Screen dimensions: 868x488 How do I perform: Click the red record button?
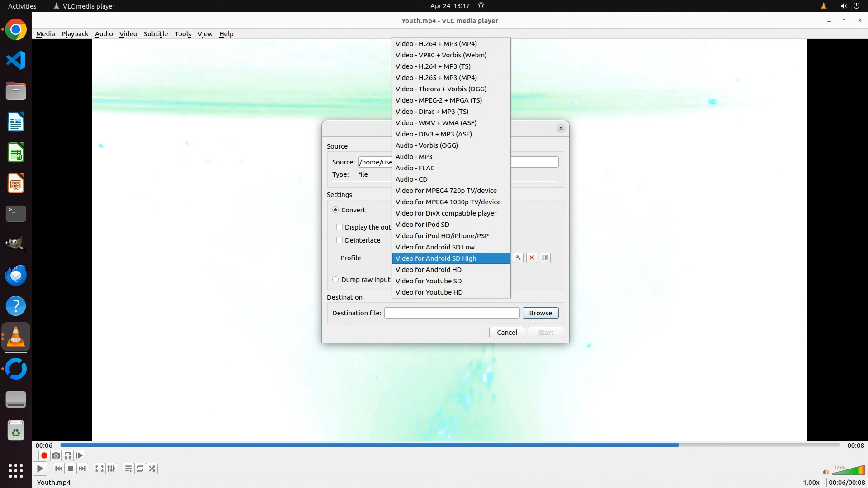(x=44, y=455)
